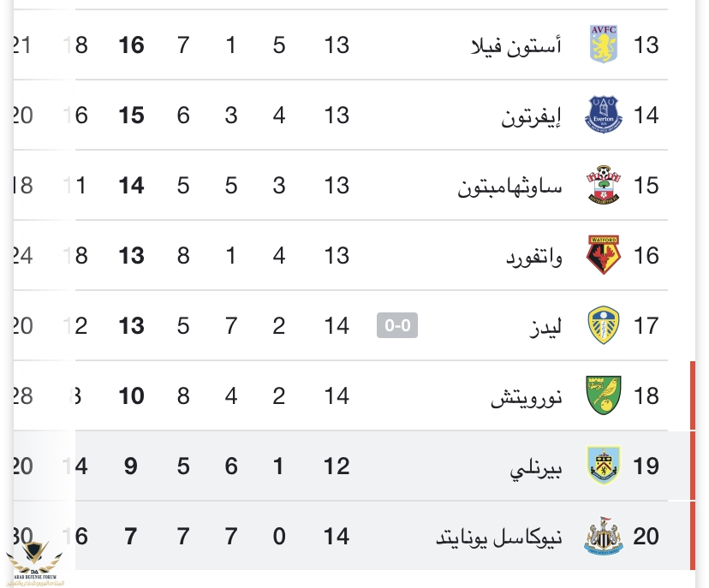This screenshot has width=709, height=588.
Task: Click the Arab Defense Forum watermark logo
Action: (x=38, y=558)
